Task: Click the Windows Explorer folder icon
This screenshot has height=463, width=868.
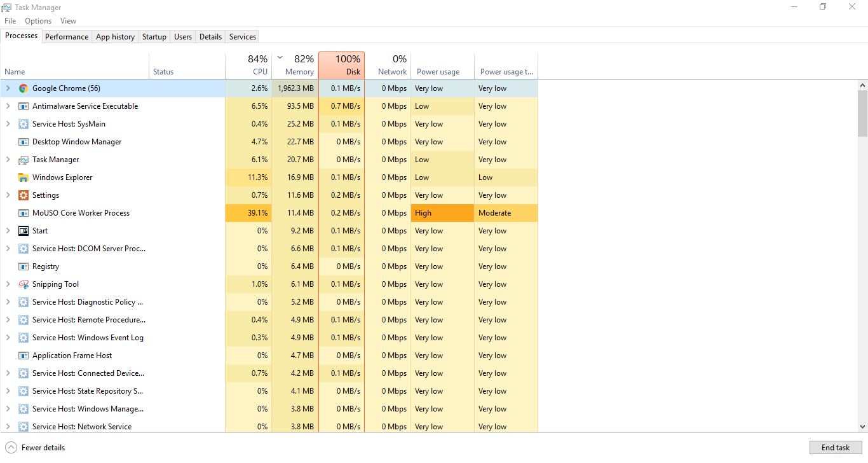Action: (x=24, y=177)
